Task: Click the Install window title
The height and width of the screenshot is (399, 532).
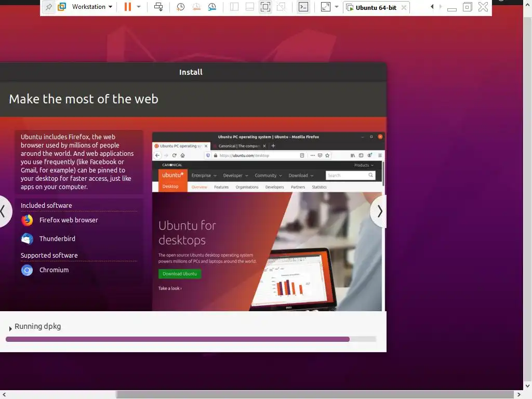Action: (x=191, y=72)
